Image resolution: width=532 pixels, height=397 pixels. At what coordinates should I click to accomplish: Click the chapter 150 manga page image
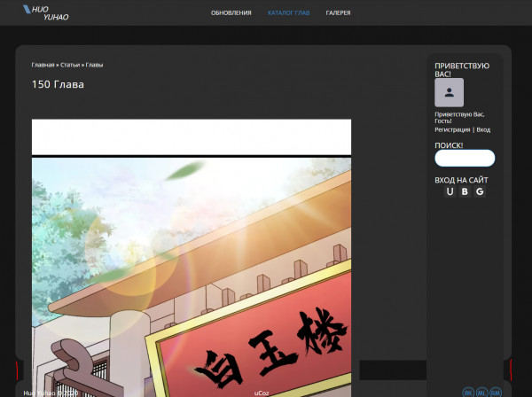[192, 258]
